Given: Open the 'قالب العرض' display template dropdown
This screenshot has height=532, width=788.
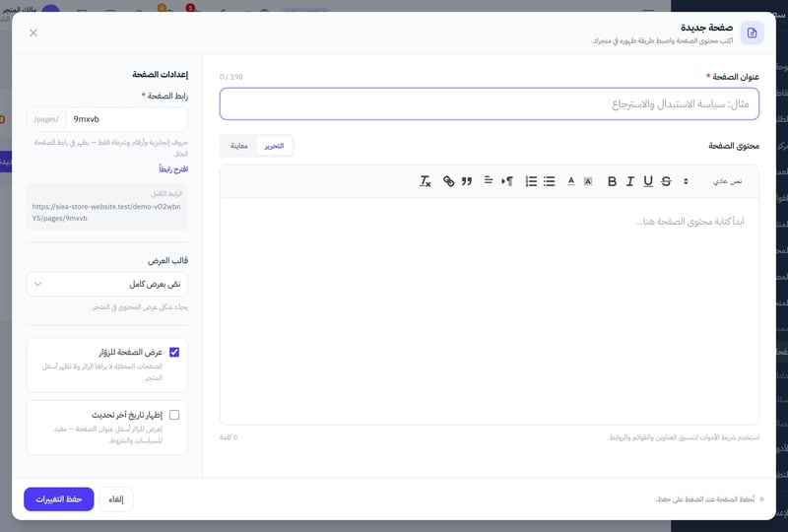Looking at the screenshot, I should (107, 284).
